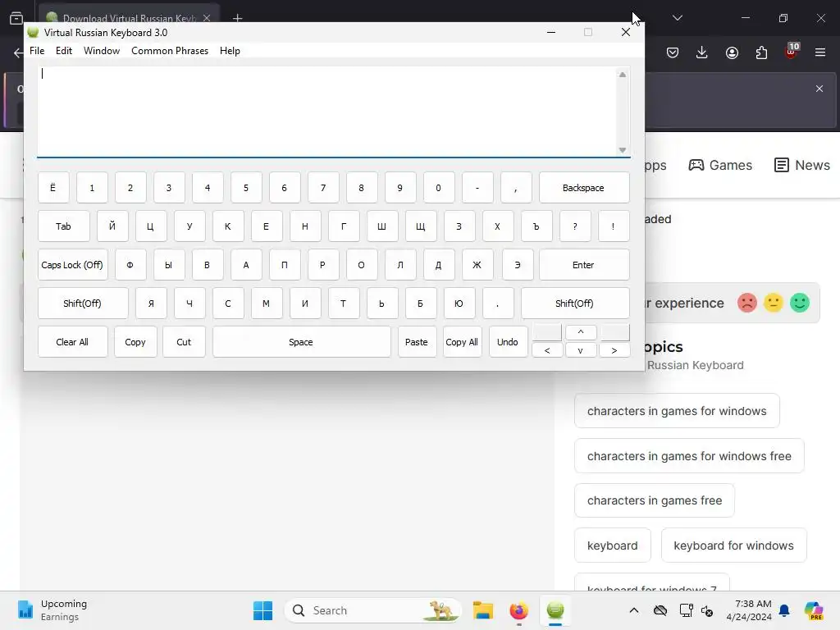Open Firefox downloads panel icon
Image resolution: width=840 pixels, height=630 pixels.
[702, 52]
